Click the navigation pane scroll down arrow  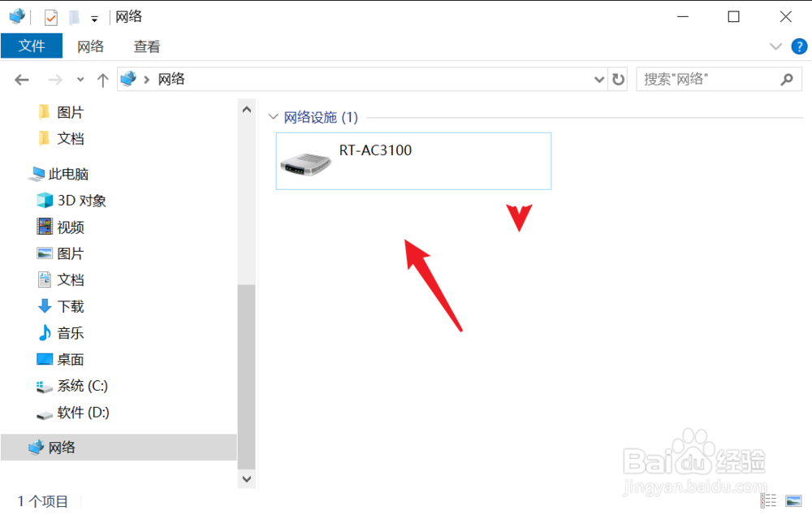[247, 478]
